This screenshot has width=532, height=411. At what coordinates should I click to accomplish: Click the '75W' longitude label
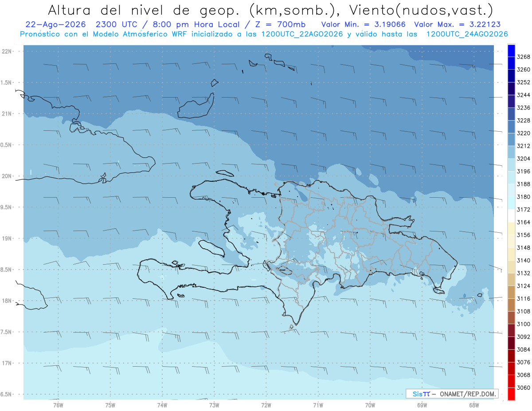pos(110,405)
